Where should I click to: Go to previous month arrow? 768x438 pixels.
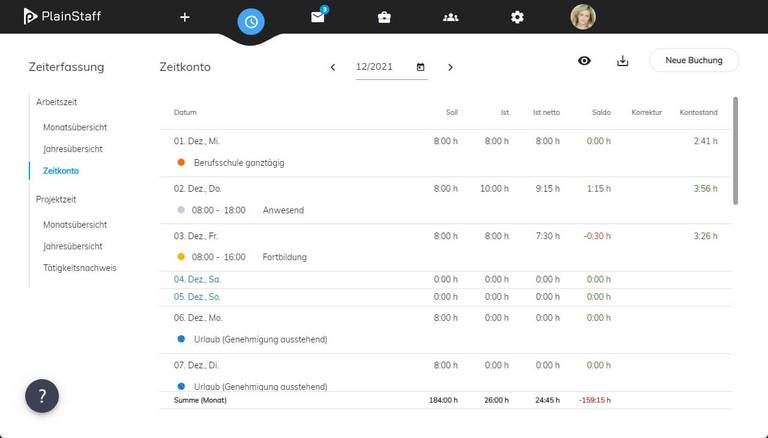pos(333,67)
